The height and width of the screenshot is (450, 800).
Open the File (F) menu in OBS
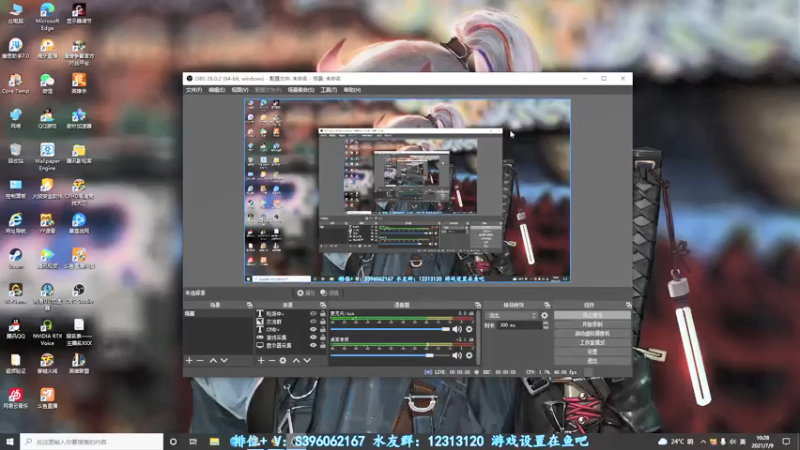(194, 90)
